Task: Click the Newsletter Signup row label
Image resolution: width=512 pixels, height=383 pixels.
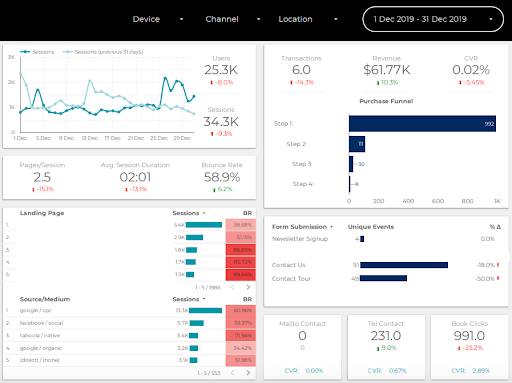Action: [x=300, y=239]
